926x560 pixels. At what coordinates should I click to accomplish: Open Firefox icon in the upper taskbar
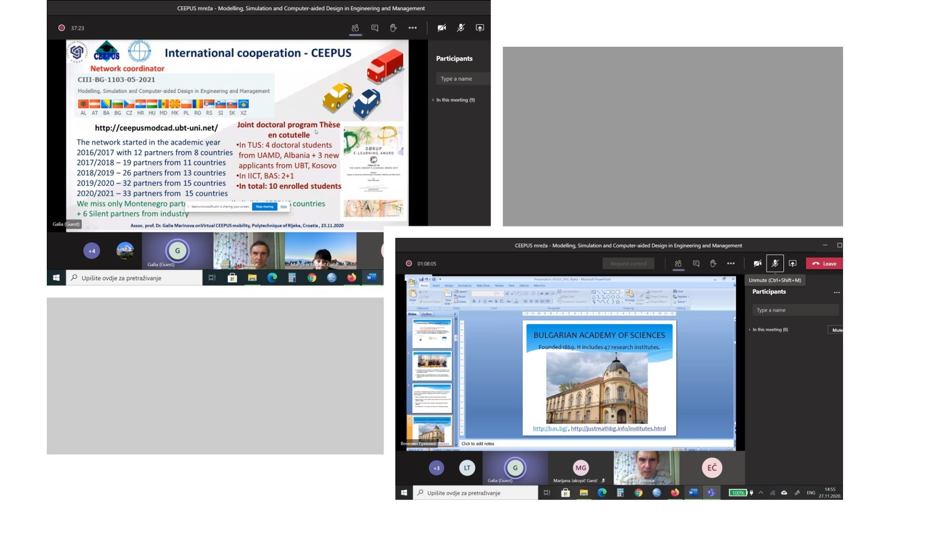click(352, 278)
